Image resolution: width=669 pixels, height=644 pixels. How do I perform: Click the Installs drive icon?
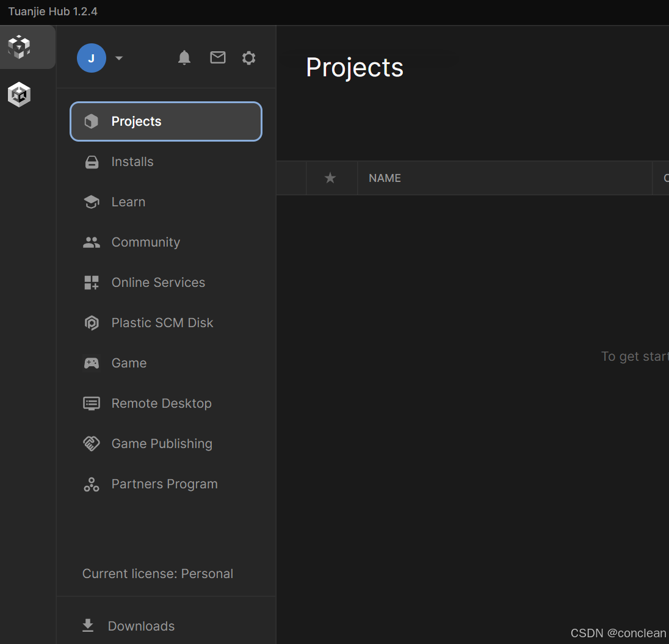[92, 162]
